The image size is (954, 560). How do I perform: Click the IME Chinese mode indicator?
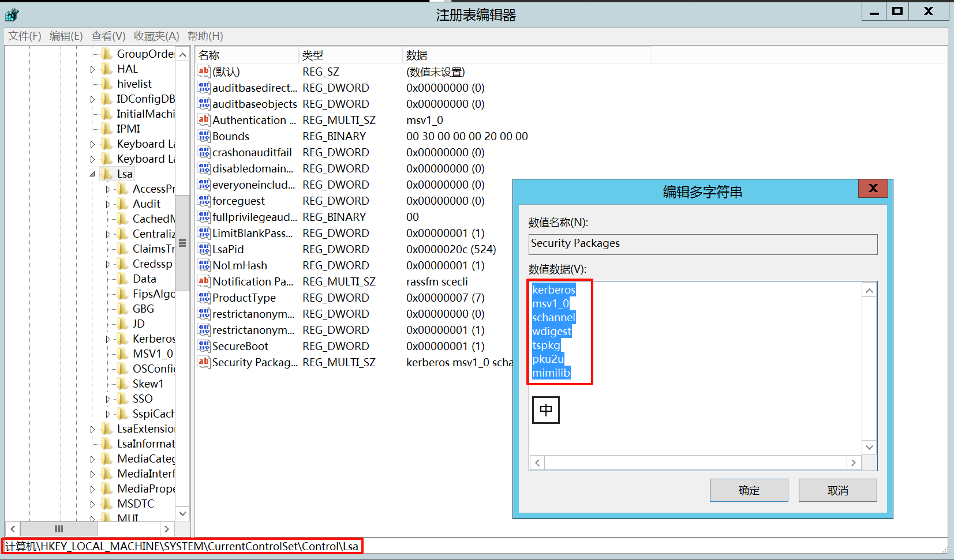click(x=545, y=410)
